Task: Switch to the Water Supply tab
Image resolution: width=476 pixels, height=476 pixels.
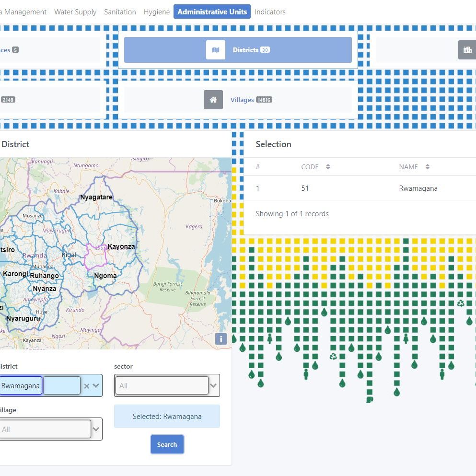Action: pyautogui.click(x=75, y=12)
